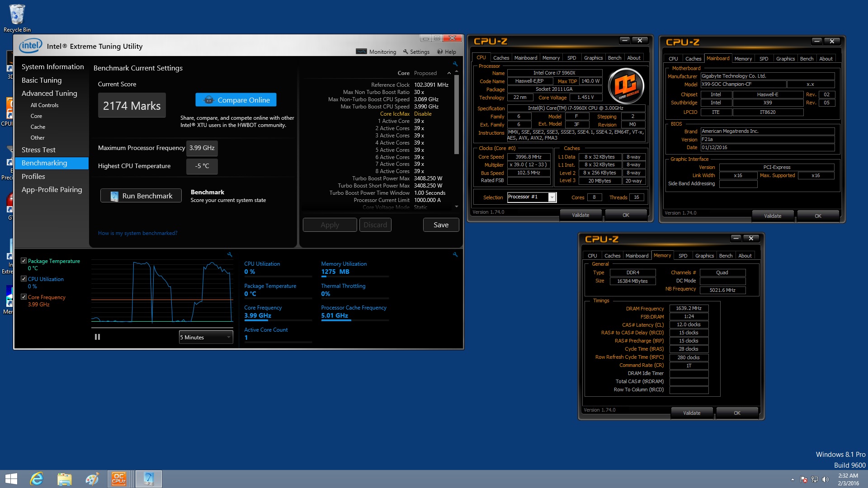
Task: Open Cache under Advanced Tuning
Action: pos(38,127)
